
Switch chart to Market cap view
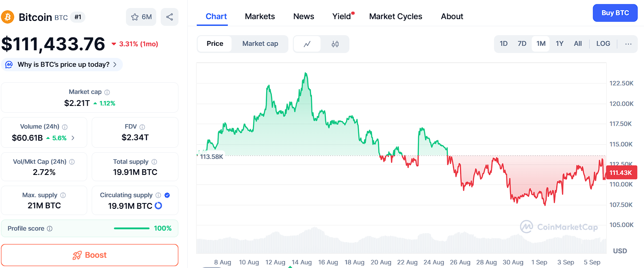[260, 44]
